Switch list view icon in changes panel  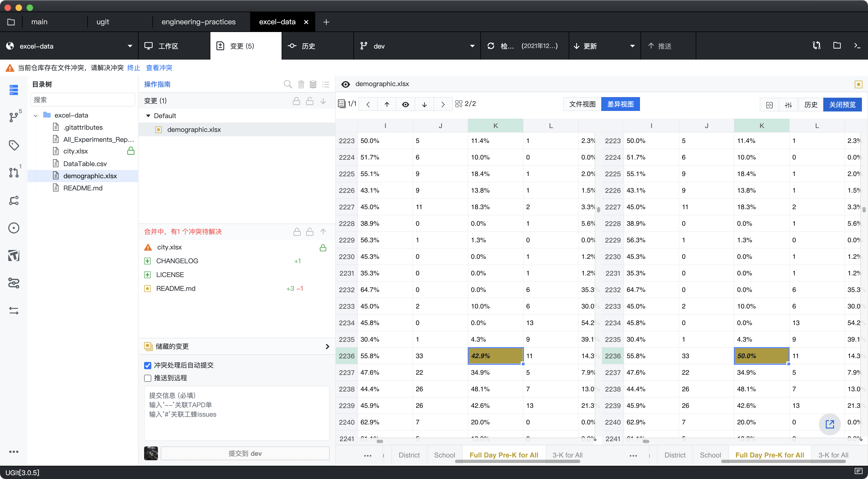coord(325,84)
